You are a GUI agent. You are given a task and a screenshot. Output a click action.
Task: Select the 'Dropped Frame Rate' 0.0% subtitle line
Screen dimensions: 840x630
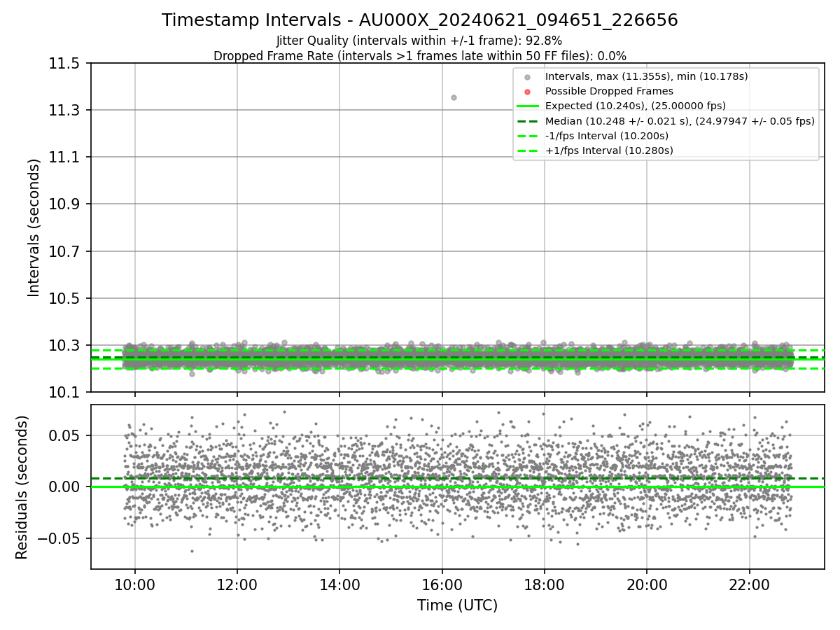pos(420,56)
